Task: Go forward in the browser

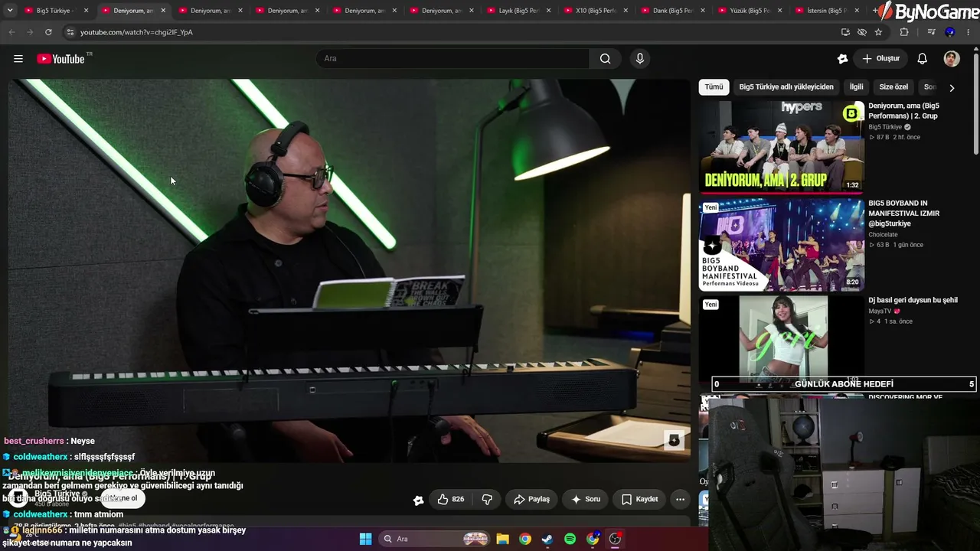Action: (x=30, y=32)
